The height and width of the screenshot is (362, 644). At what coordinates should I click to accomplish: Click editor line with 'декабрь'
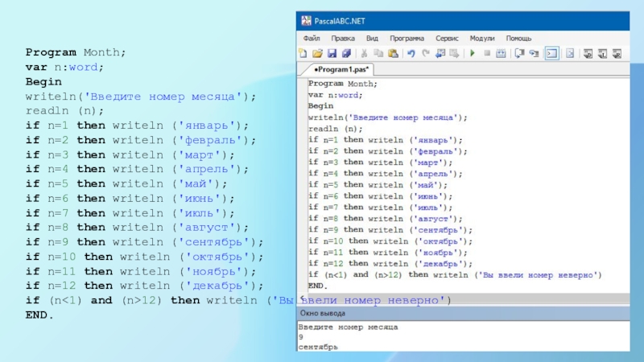tap(390, 264)
